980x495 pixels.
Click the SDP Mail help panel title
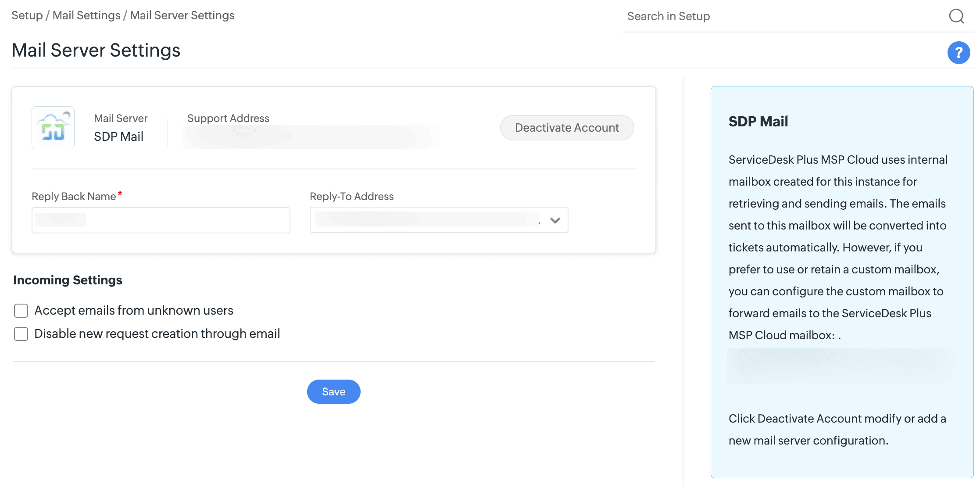coord(758,121)
